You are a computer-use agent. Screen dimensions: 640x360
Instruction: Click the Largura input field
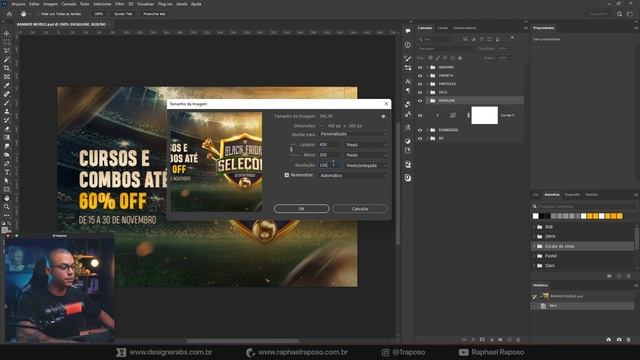329,145
